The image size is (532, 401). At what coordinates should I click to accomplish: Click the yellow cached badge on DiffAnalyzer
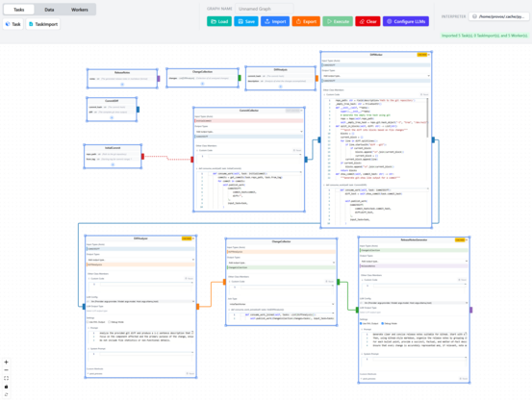pyautogui.click(x=187, y=238)
